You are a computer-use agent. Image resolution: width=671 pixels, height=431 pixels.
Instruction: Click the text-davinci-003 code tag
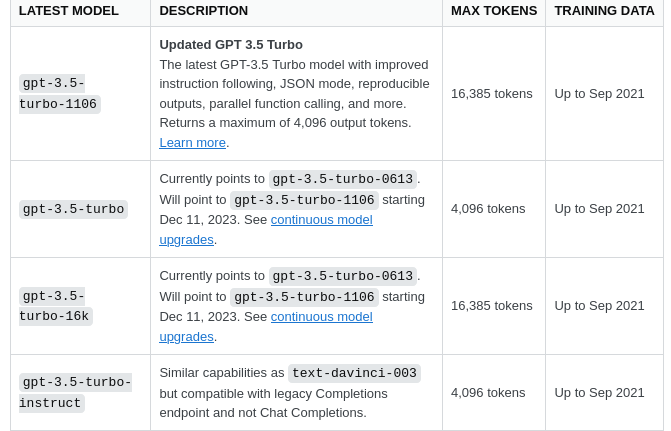[x=354, y=373]
